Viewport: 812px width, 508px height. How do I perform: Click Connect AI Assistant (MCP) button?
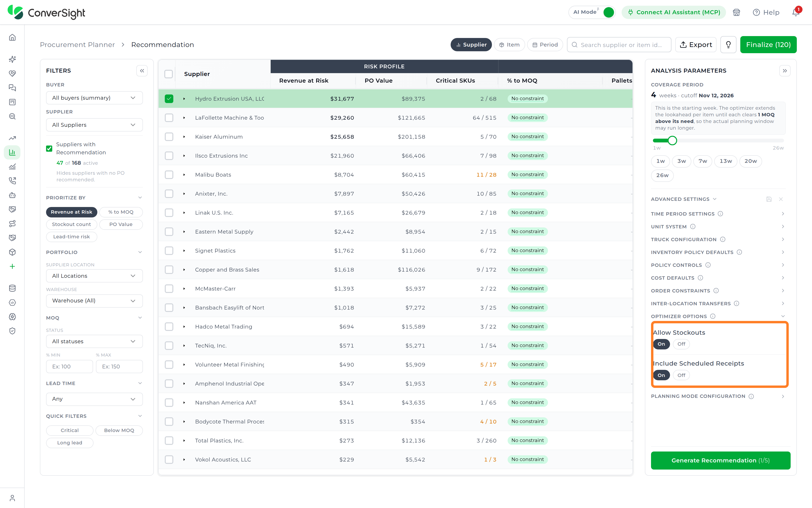(674, 12)
